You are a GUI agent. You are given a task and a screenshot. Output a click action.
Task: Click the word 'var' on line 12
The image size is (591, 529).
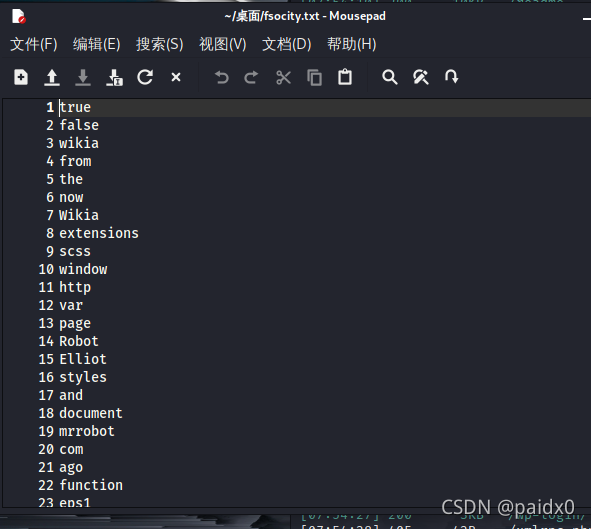click(71, 305)
